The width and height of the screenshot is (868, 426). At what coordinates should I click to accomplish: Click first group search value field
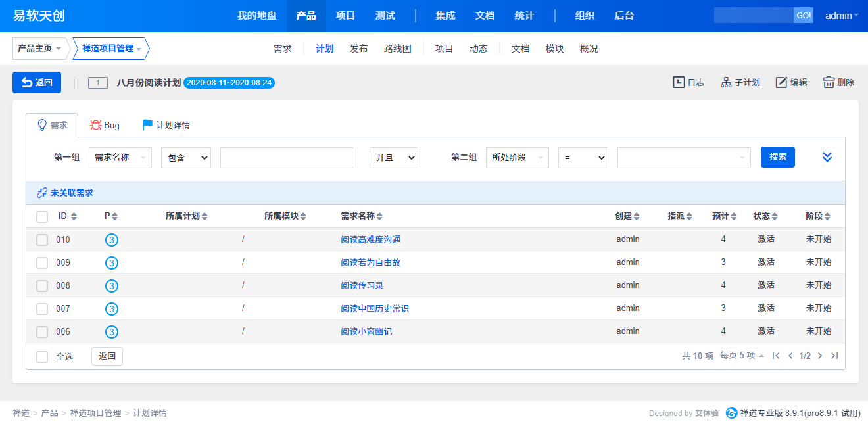coord(287,158)
